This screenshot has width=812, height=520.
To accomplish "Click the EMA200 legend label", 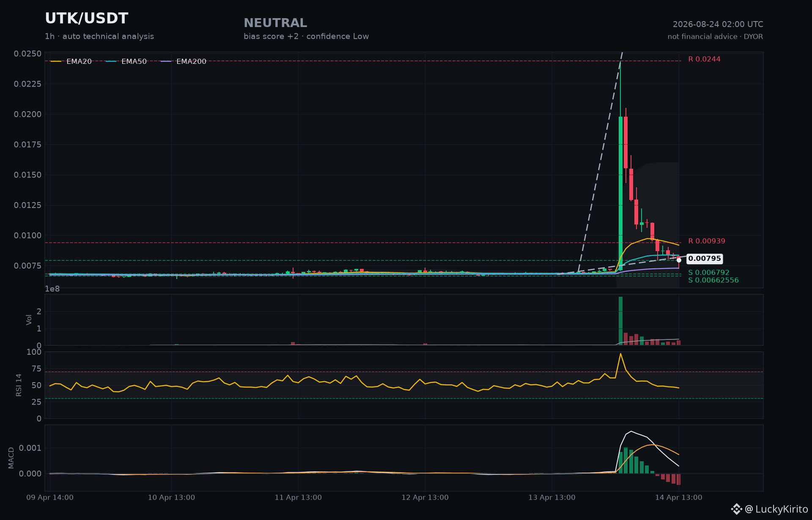I will [x=191, y=61].
